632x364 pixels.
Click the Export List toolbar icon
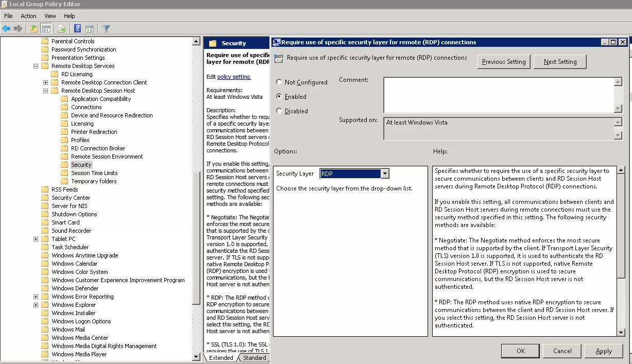click(62, 29)
